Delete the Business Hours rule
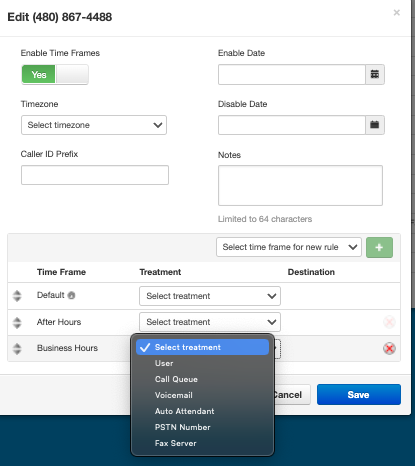 pyautogui.click(x=389, y=348)
